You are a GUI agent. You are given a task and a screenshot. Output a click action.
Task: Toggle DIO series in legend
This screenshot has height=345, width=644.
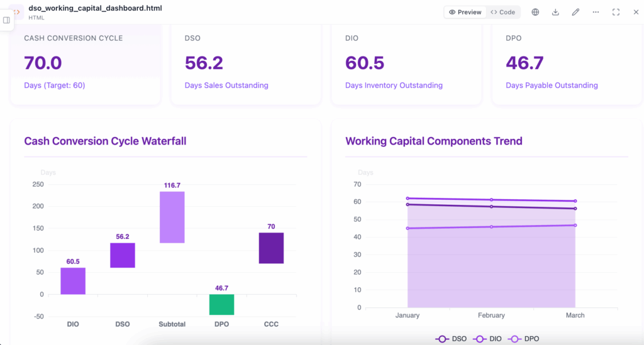pos(487,339)
